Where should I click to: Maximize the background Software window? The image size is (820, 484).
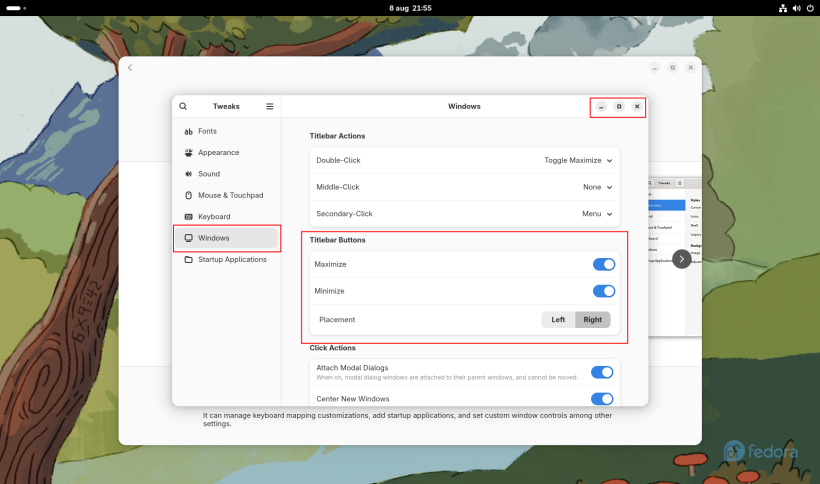pyautogui.click(x=673, y=67)
